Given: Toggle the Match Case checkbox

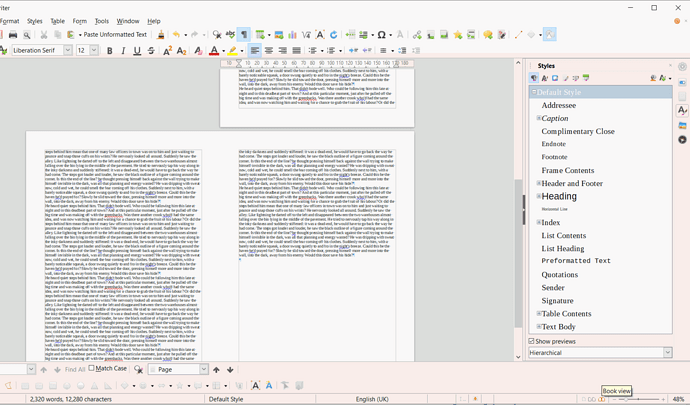Looking at the screenshot, I should pos(92,368).
